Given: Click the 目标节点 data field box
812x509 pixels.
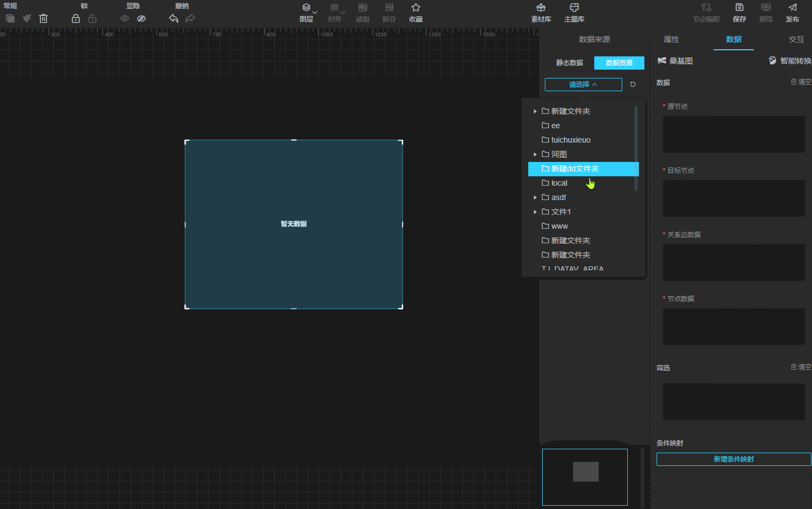Looking at the screenshot, I should click(x=734, y=198).
